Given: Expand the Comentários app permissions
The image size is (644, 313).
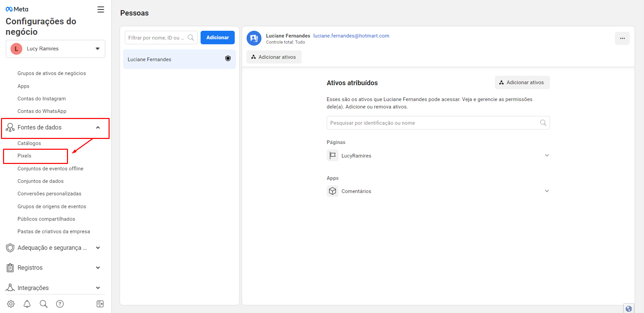Looking at the screenshot, I should (547, 191).
